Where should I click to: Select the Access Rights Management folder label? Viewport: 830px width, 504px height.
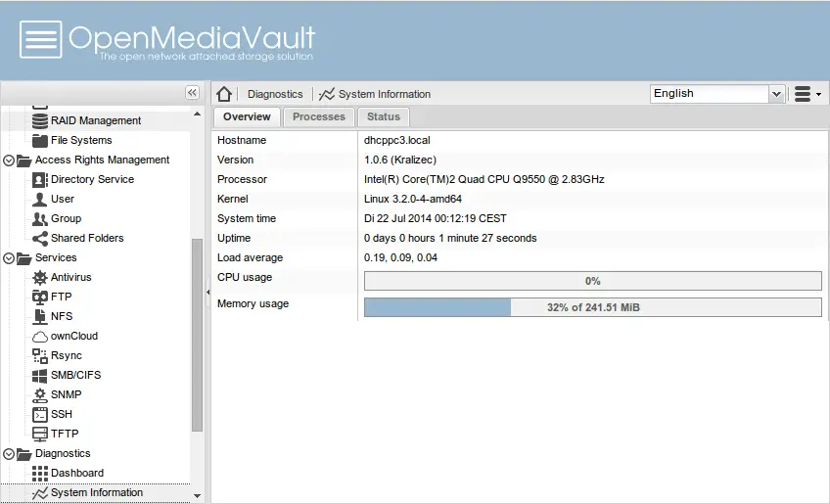102,160
